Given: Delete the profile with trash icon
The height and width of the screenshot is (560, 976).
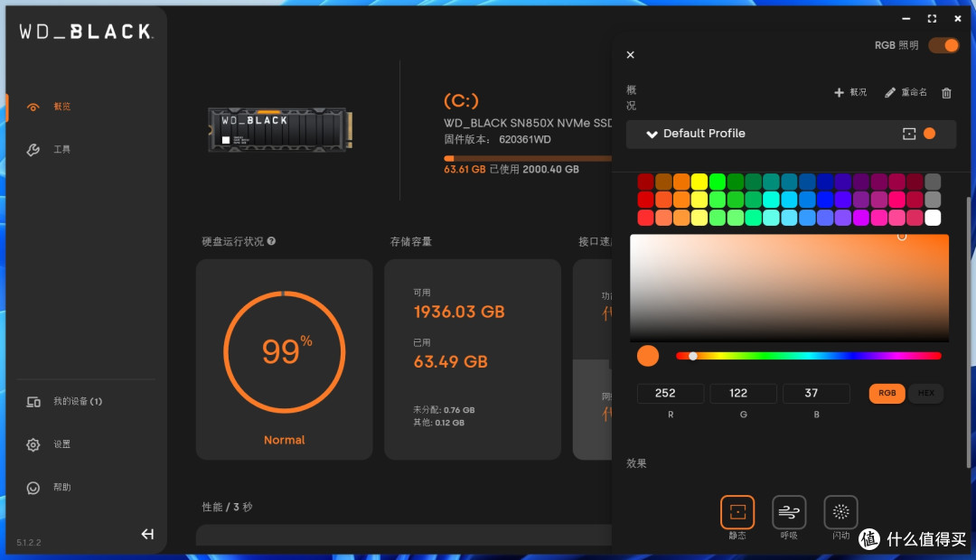Looking at the screenshot, I should 946,93.
